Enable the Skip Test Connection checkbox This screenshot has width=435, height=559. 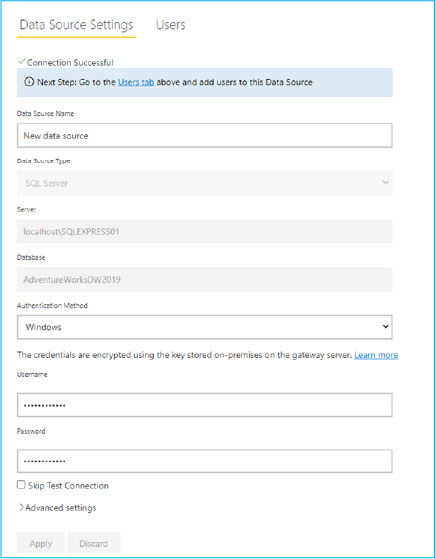point(21,485)
